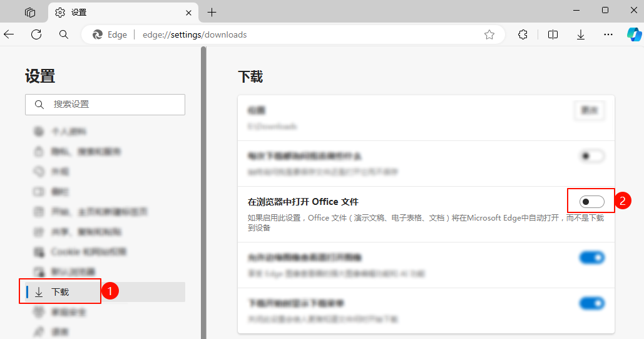Click the back navigation arrow
The image size is (644, 339).
tap(9, 34)
